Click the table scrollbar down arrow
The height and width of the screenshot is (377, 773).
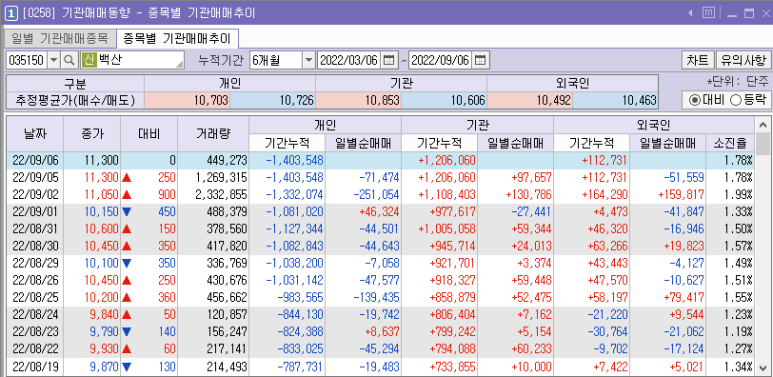[763, 367]
